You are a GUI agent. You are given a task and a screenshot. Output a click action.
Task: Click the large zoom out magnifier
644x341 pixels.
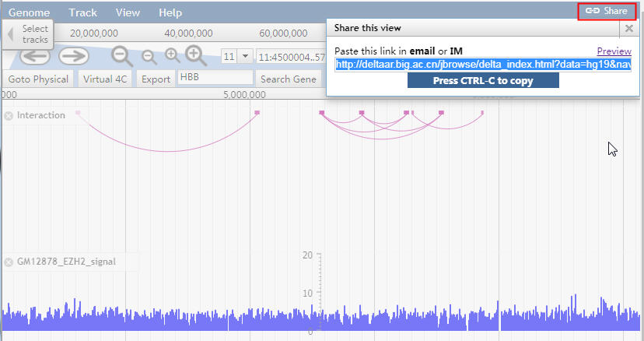coord(122,56)
